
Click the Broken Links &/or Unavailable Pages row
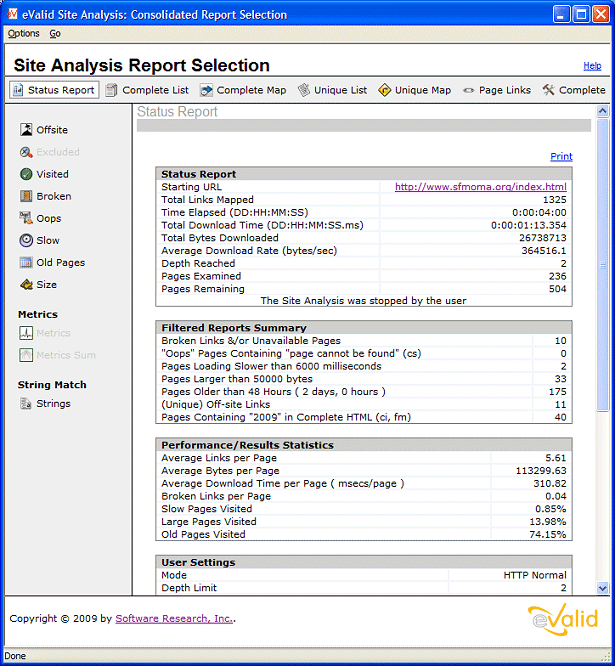click(x=364, y=341)
